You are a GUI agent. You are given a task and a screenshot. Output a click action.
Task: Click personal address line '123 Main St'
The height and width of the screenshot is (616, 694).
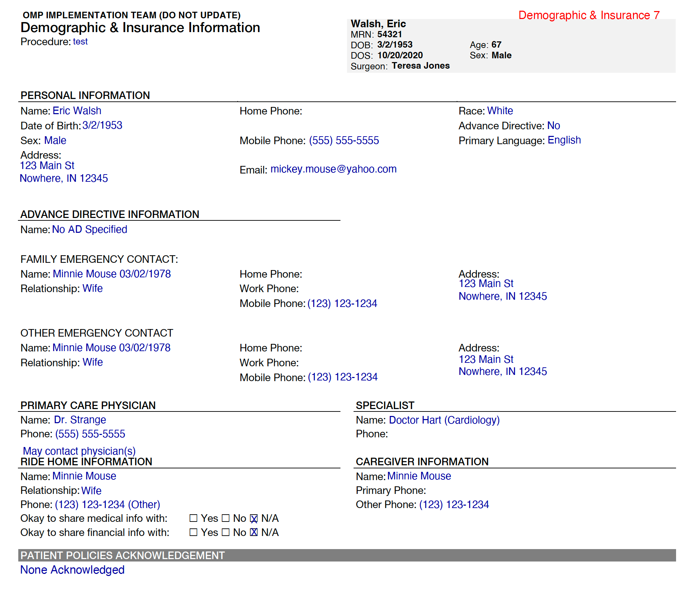(47, 166)
